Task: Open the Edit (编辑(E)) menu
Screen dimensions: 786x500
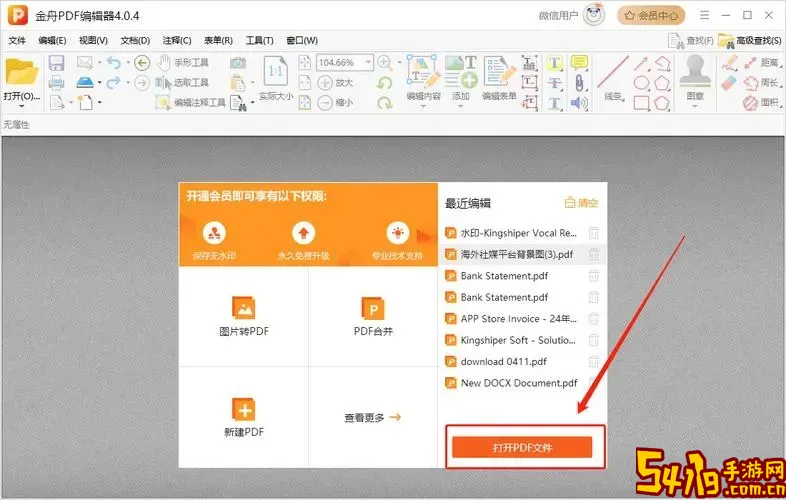Action: (52, 40)
